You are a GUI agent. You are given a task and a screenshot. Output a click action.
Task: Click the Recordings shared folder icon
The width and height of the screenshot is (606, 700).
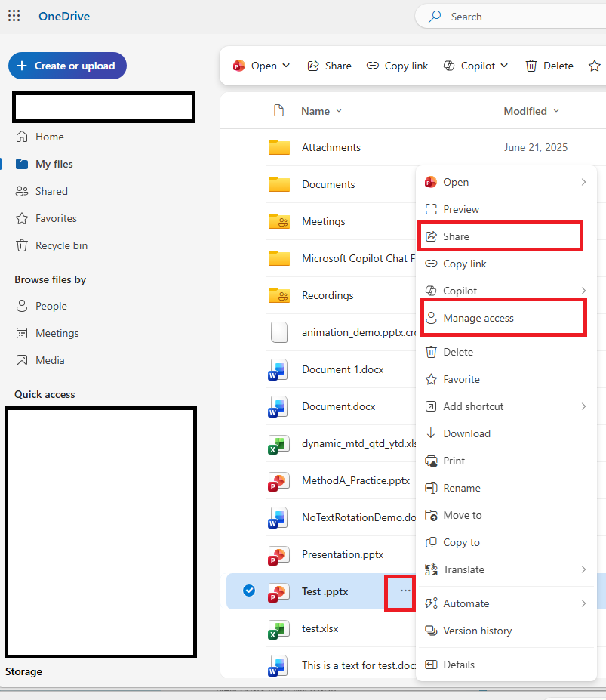point(279,295)
